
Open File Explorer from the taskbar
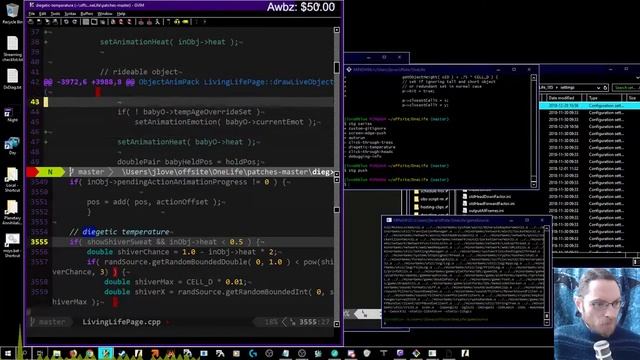click(x=56, y=353)
